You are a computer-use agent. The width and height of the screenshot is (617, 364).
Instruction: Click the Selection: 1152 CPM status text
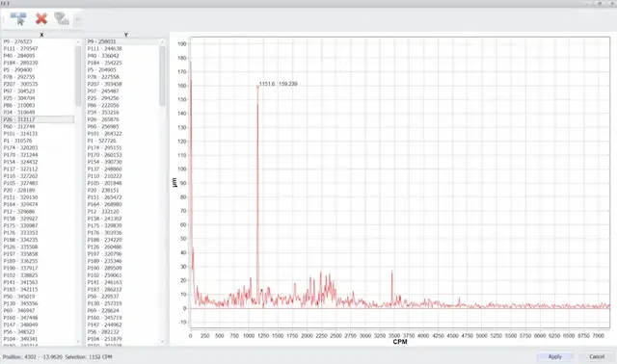tap(89, 357)
